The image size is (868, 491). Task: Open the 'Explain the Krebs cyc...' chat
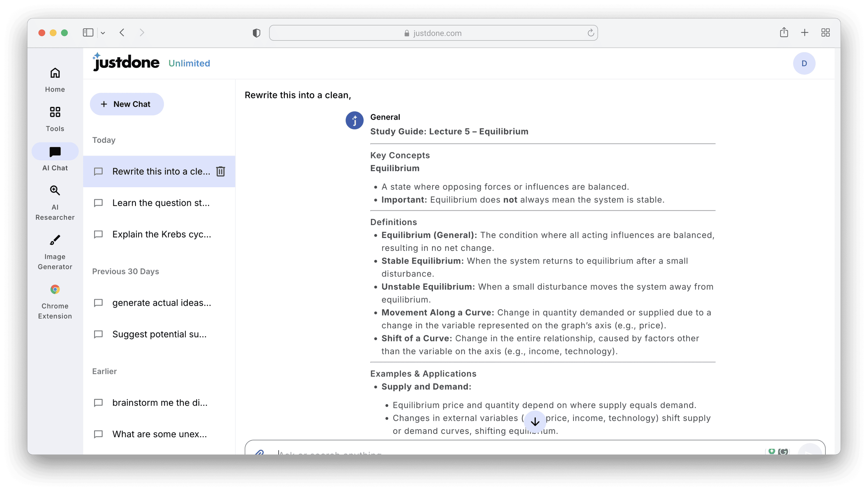click(x=161, y=234)
